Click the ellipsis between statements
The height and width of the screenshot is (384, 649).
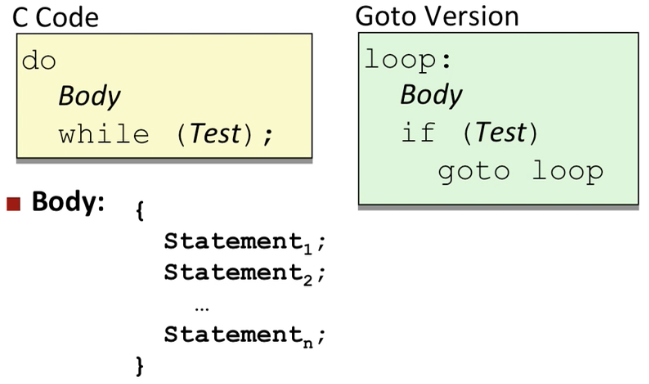point(202,309)
